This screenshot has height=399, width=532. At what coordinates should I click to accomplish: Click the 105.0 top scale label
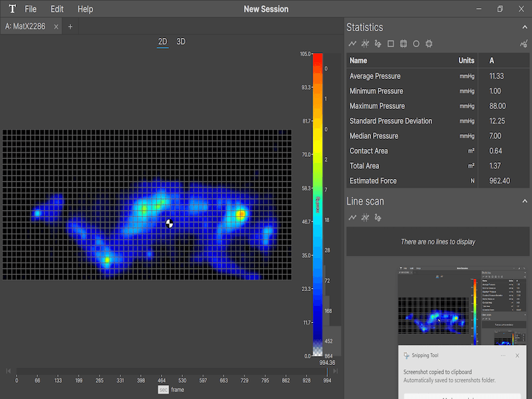305,54
